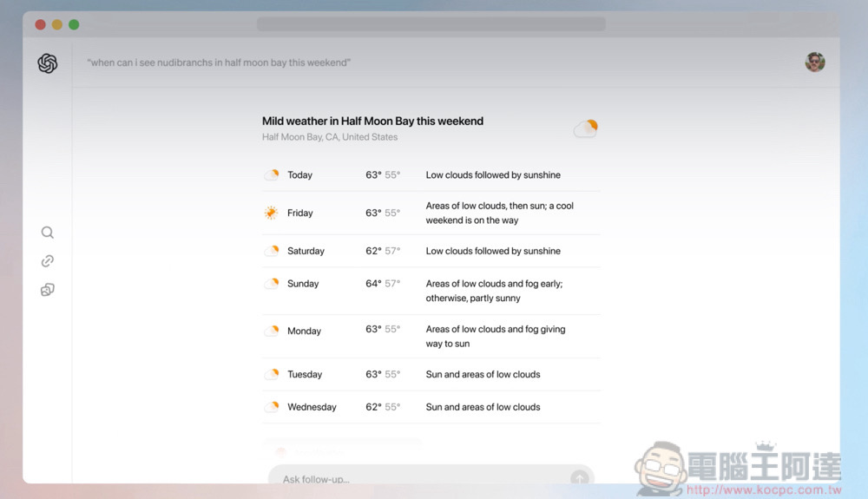
Task: Open the user profile avatar
Action: pos(814,62)
